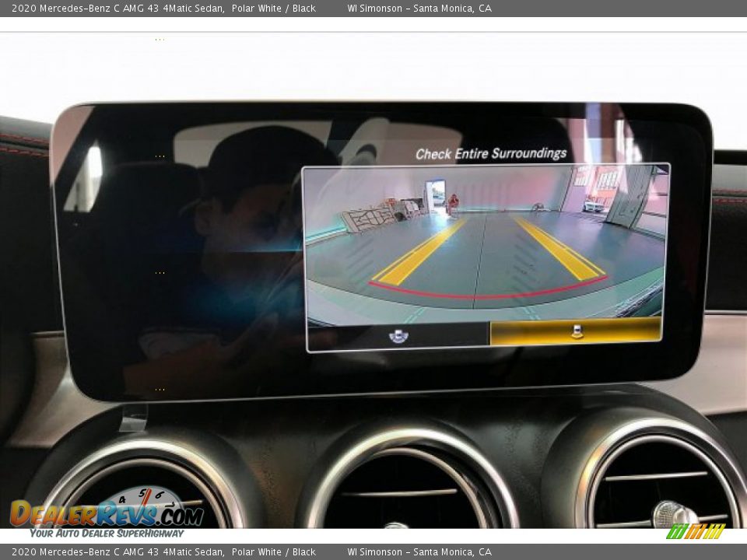Tap the right yellow parking guide line
This screenshot has width=747, height=560.
pyautogui.click(x=559, y=249)
